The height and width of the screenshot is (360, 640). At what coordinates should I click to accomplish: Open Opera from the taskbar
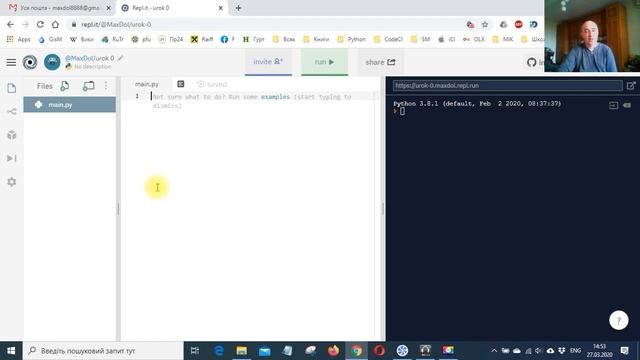379,351
